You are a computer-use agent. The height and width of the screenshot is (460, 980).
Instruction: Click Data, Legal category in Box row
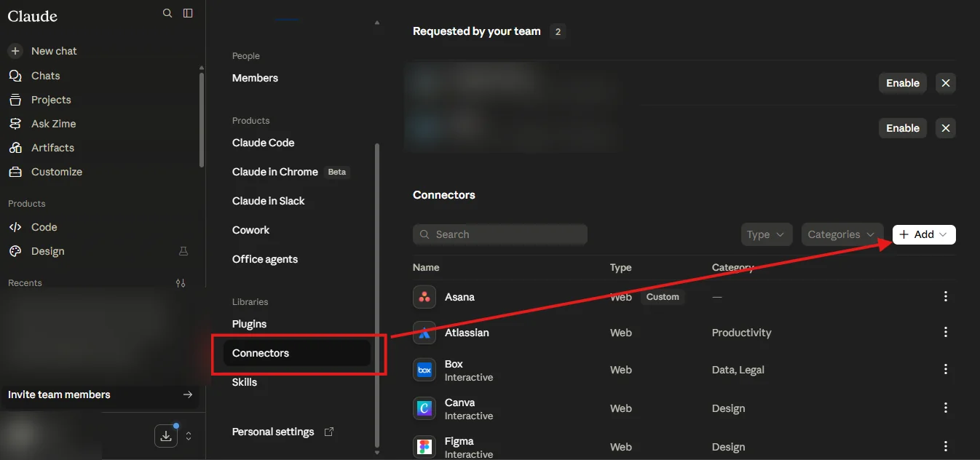click(738, 370)
